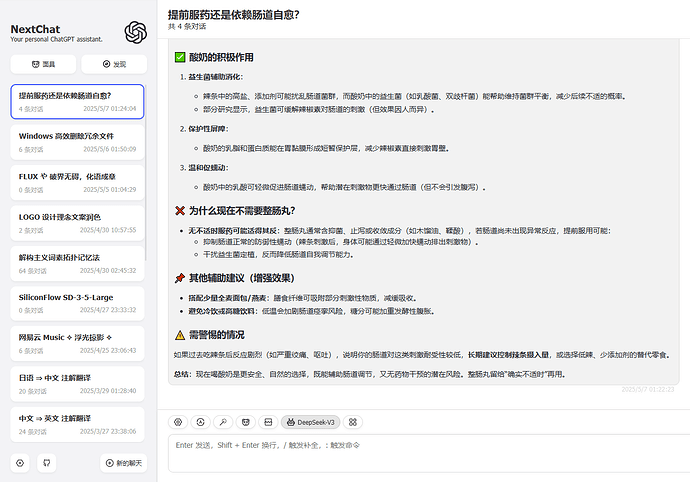690x482 pixels.
Task: Click the 面具 mask button in sidebar
Action: (x=43, y=64)
